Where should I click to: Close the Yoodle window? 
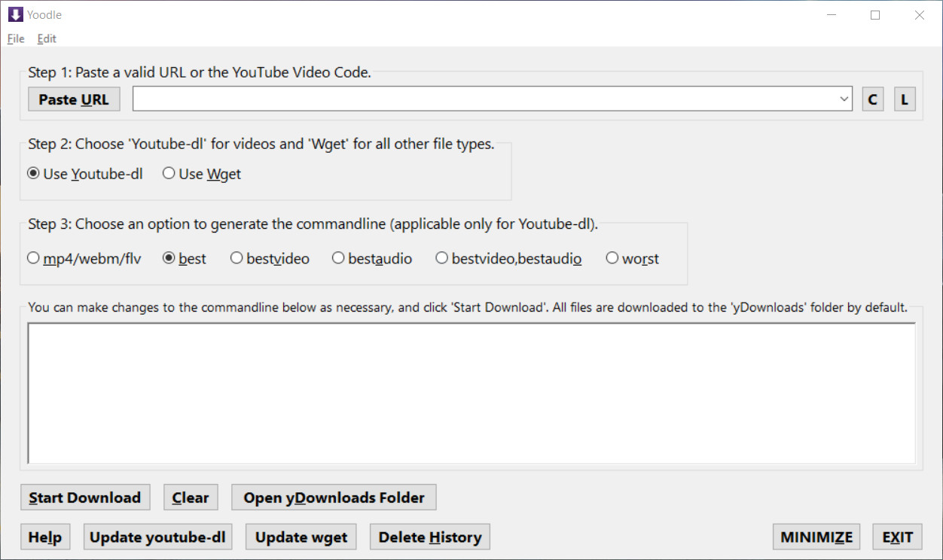click(919, 15)
